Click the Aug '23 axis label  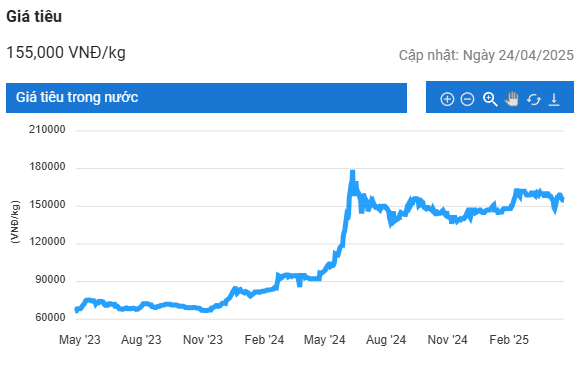(141, 340)
